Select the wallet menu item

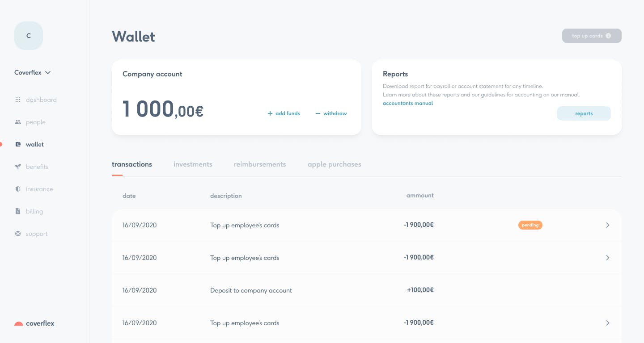[35, 144]
